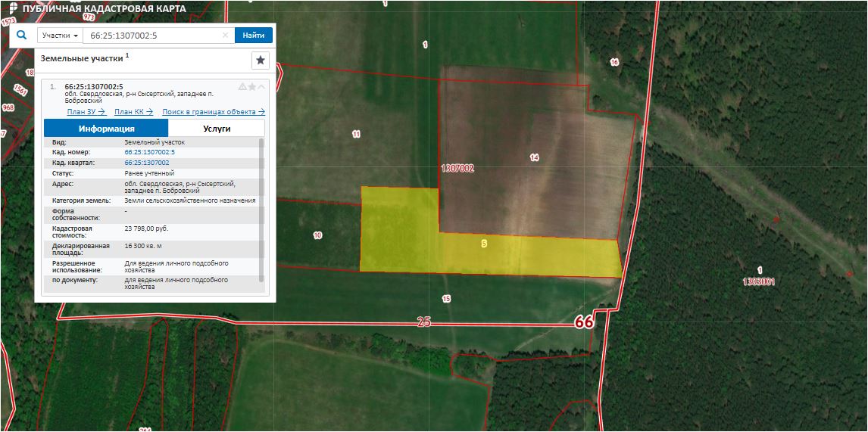
Task: Select parcel labeled 14 on map
Action: pyautogui.click(x=534, y=157)
